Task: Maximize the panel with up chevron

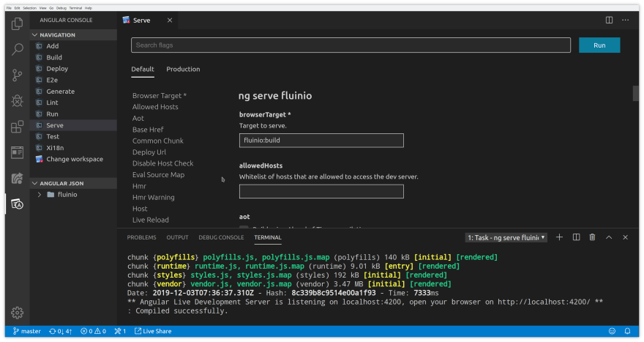Action: click(x=609, y=237)
